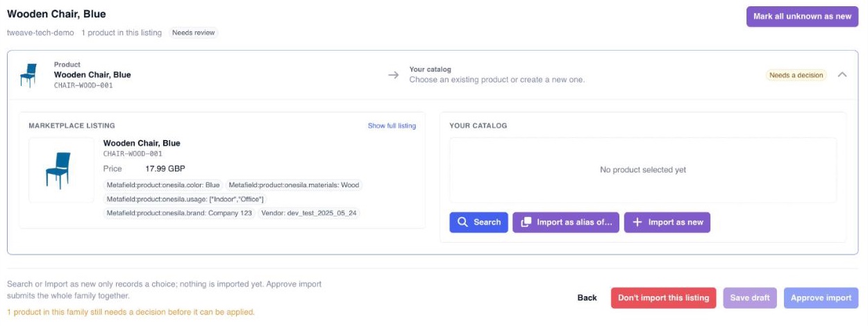Click the usage Indoor/Office metafield tag
The height and width of the screenshot is (326, 868).
tap(185, 199)
